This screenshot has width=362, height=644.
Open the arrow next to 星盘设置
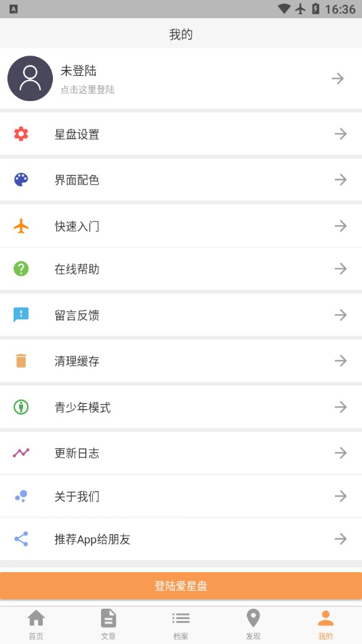(x=340, y=134)
